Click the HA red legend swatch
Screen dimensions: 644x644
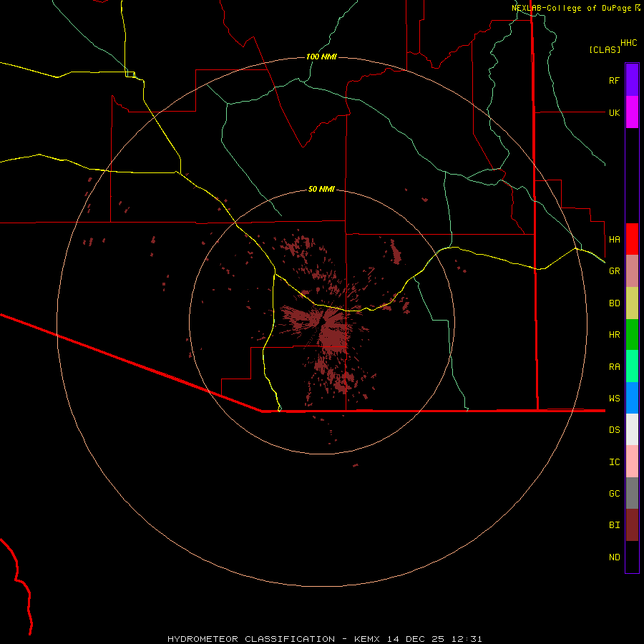click(632, 239)
